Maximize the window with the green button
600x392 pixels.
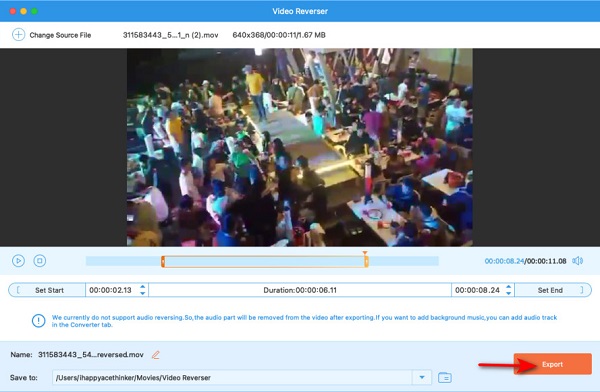pos(34,11)
